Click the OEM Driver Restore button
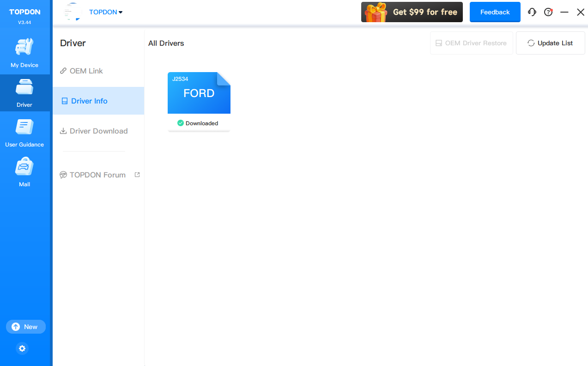The image size is (588, 366). pos(471,43)
